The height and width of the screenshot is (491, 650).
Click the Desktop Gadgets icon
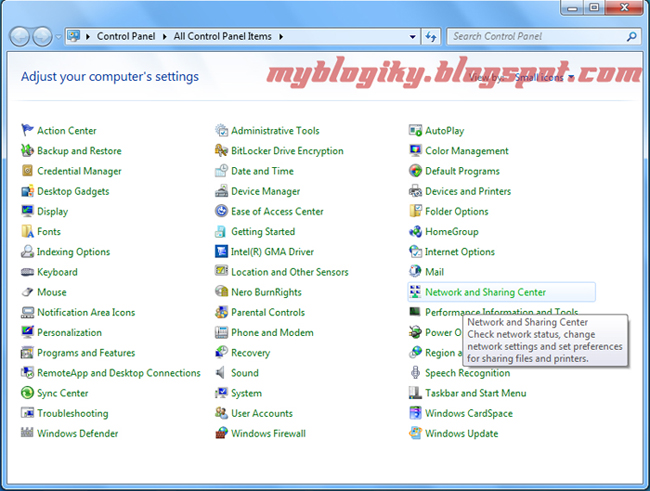(x=27, y=191)
